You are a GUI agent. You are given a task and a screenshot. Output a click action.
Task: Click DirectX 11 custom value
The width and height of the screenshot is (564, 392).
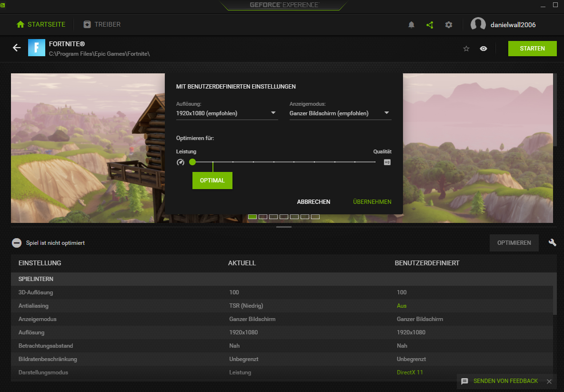[x=410, y=372]
